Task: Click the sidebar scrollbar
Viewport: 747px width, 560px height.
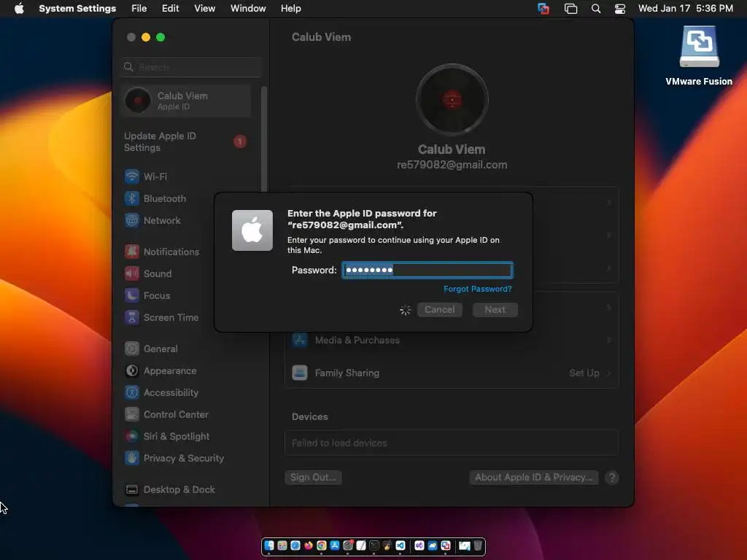Action: pyautogui.click(x=264, y=138)
